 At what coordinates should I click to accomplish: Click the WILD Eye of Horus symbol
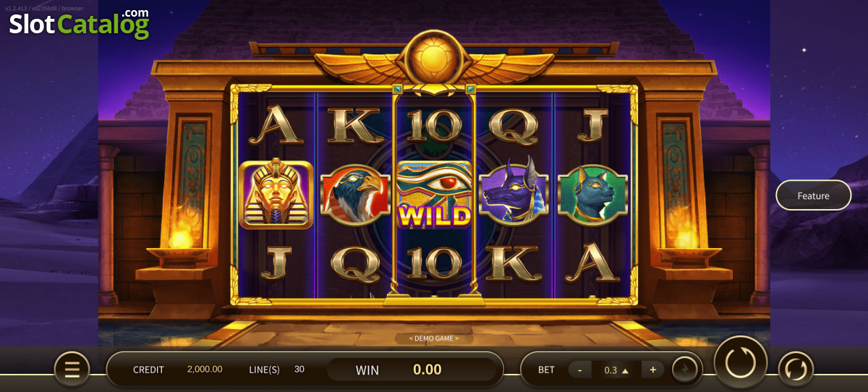(x=434, y=195)
